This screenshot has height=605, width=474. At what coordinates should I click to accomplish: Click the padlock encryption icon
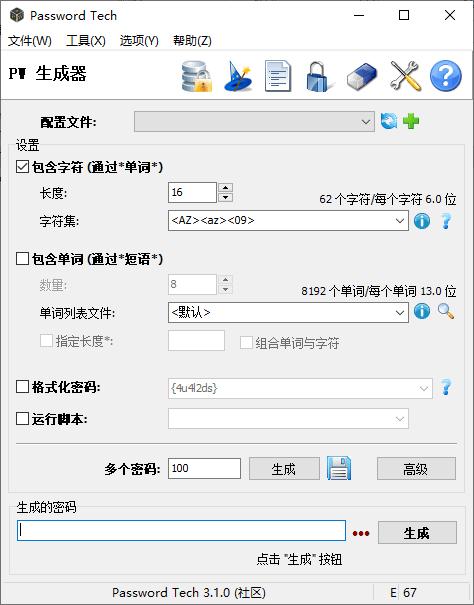(x=318, y=76)
